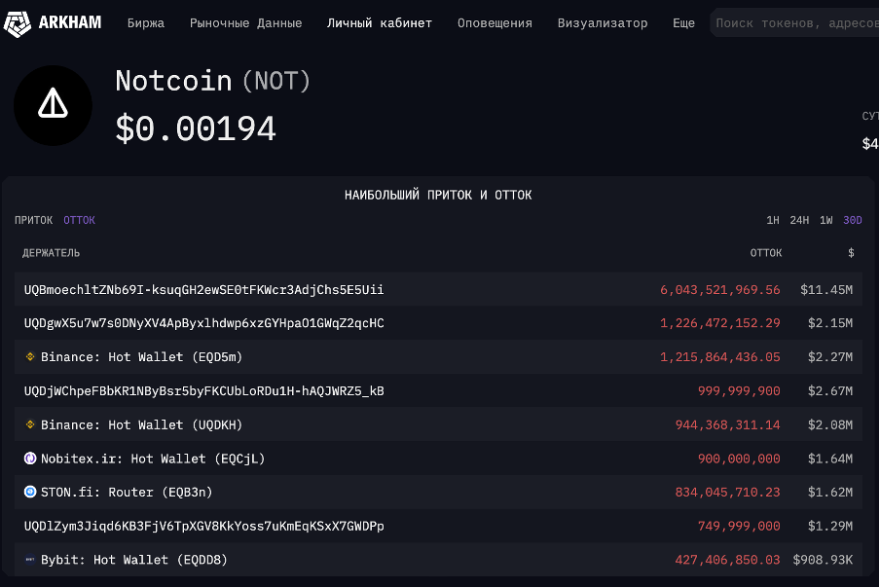880x588 pixels.
Task: Open Nobitex.ir: Hot Wallet (EQCjL)
Action: point(153,459)
